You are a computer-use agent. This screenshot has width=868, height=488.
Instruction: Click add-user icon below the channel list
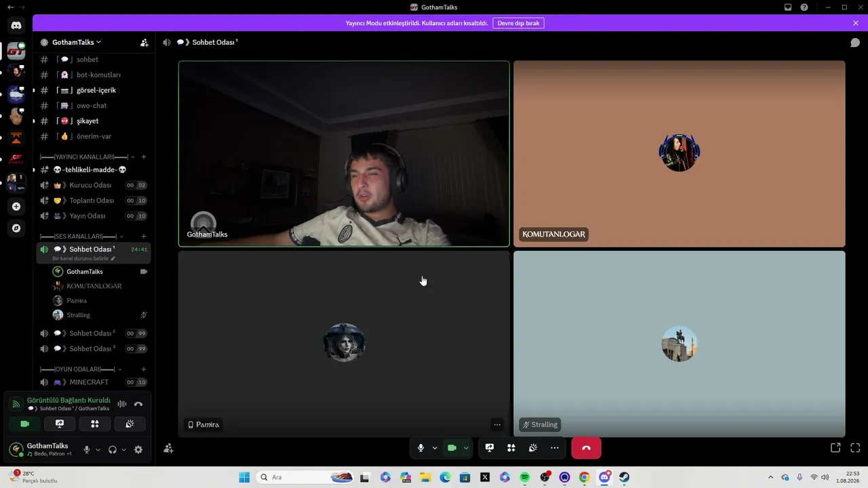[168, 448]
